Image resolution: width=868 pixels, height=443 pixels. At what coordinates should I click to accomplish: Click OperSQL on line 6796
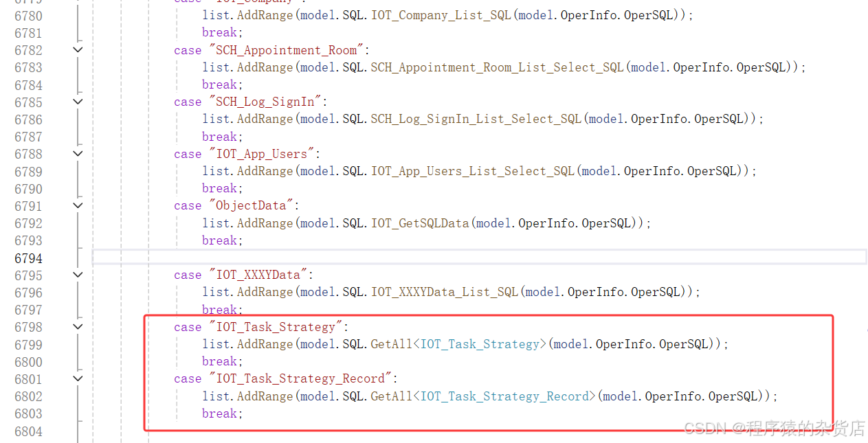click(655, 292)
